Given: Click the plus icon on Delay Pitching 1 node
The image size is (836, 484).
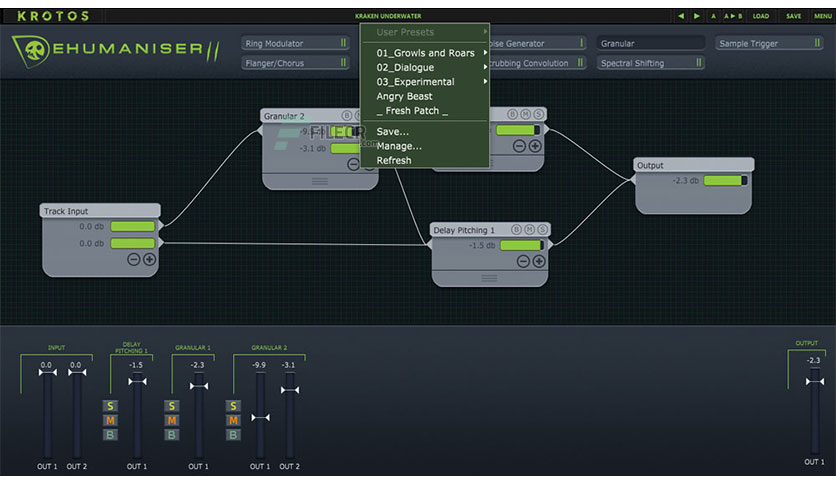Looking at the screenshot, I should tap(539, 261).
